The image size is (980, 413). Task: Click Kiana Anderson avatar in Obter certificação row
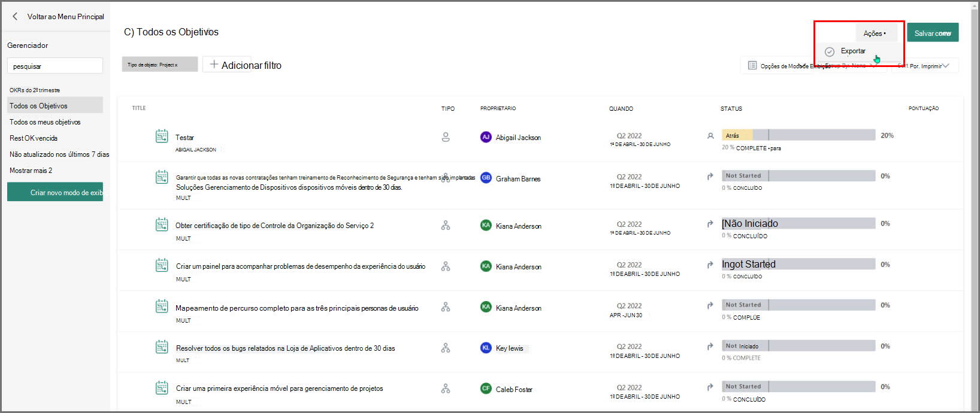[486, 225]
